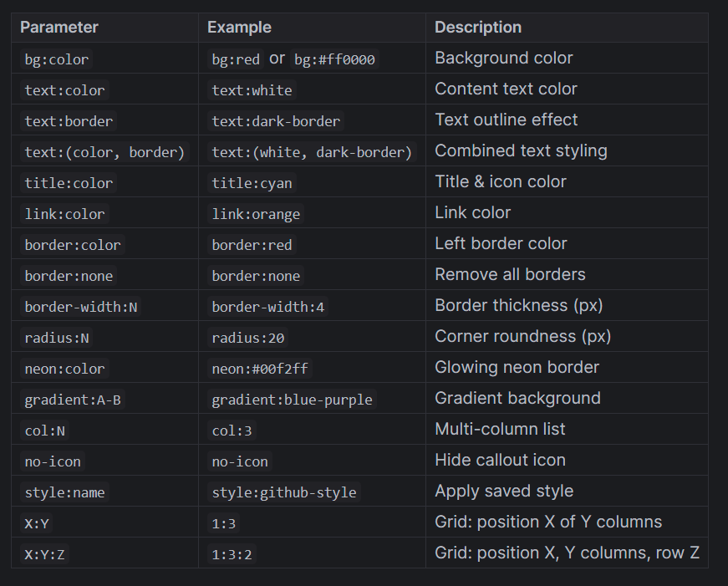Screen dimensions: 728x586
Task: Select the text:white example code
Action: pos(252,90)
